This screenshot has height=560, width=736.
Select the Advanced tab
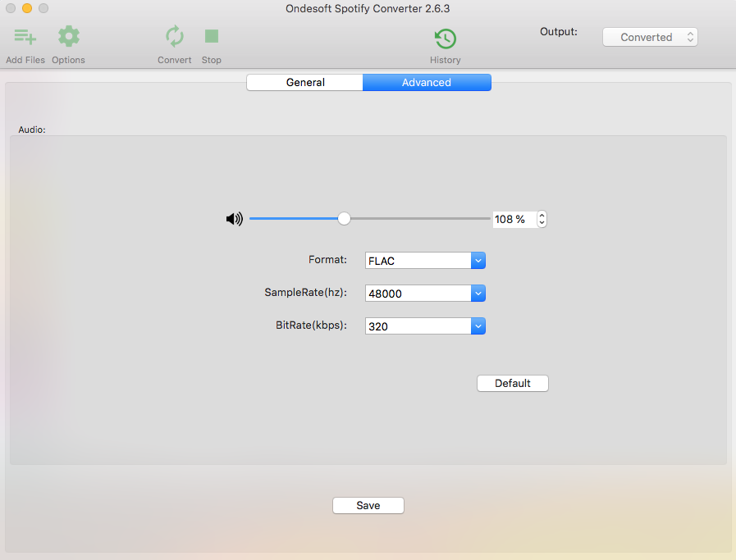[427, 82]
